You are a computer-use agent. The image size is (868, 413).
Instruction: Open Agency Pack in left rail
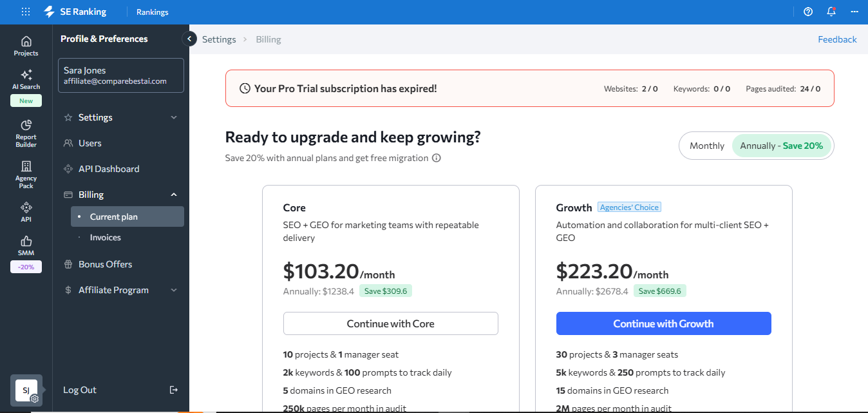(26, 175)
